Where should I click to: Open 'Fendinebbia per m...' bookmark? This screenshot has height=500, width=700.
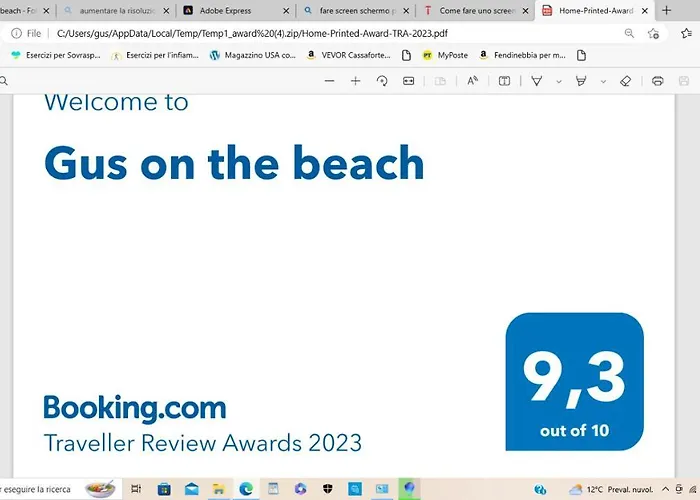[x=522, y=55]
